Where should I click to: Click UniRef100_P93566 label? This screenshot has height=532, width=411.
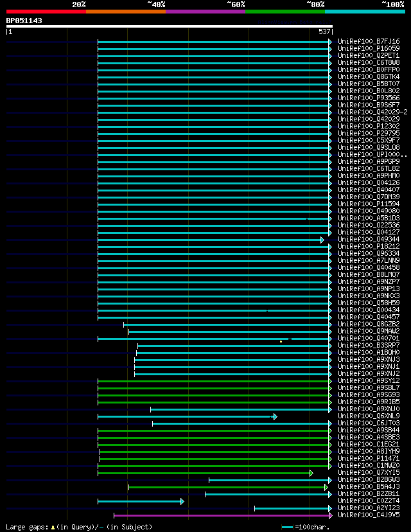coord(369,98)
